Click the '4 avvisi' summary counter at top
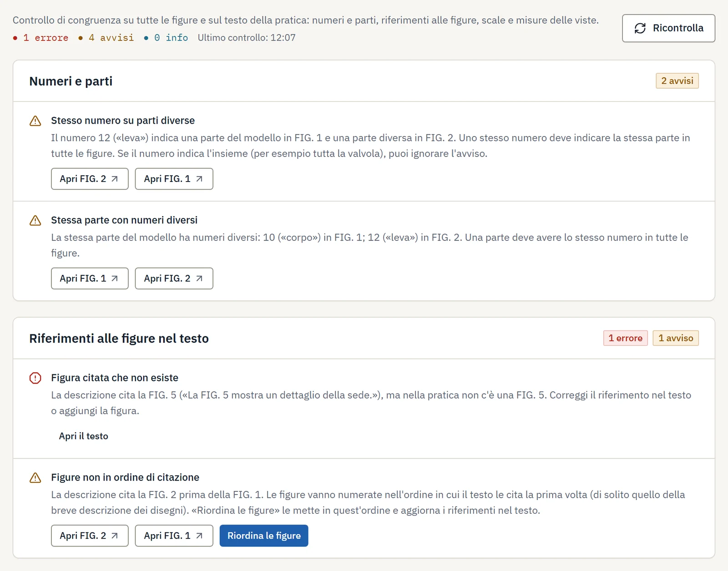 106,38
